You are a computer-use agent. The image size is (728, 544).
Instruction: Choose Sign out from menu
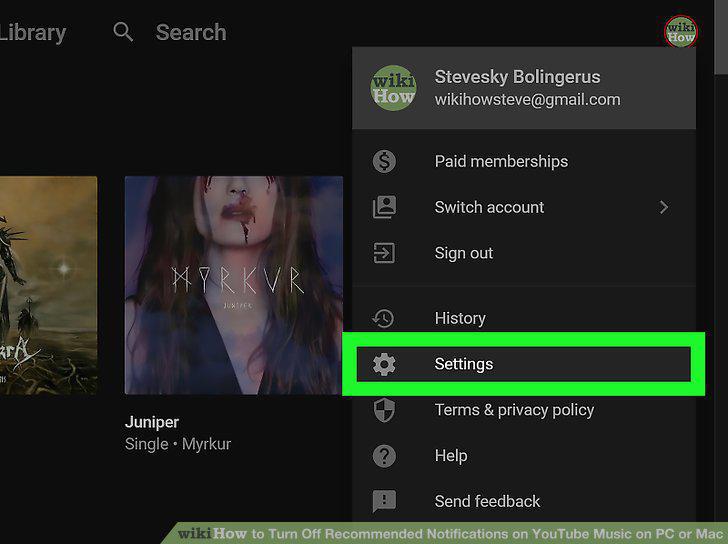coord(524,253)
